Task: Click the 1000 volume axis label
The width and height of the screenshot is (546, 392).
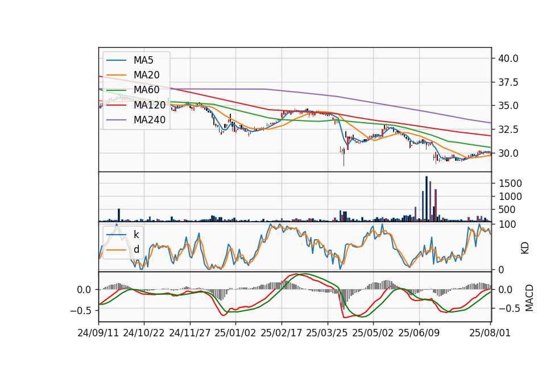Action: 511,197
